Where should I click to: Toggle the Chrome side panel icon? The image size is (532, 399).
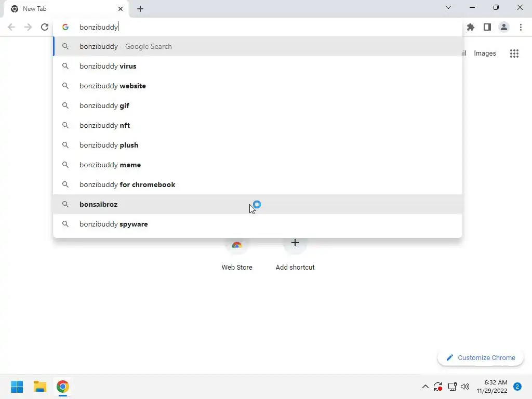tap(487, 27)
